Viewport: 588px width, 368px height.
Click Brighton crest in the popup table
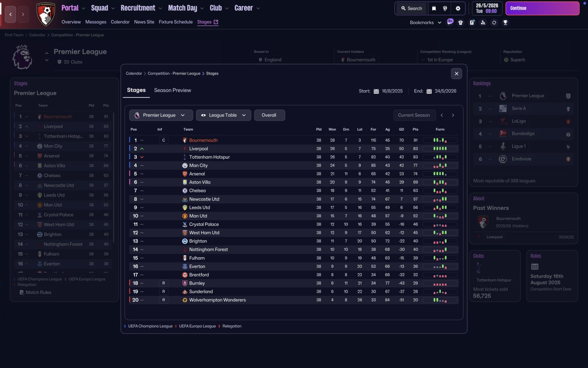185,241
